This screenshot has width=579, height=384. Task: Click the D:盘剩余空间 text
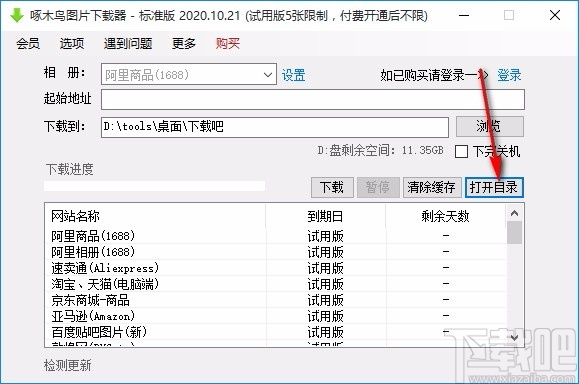pos(380,150)
